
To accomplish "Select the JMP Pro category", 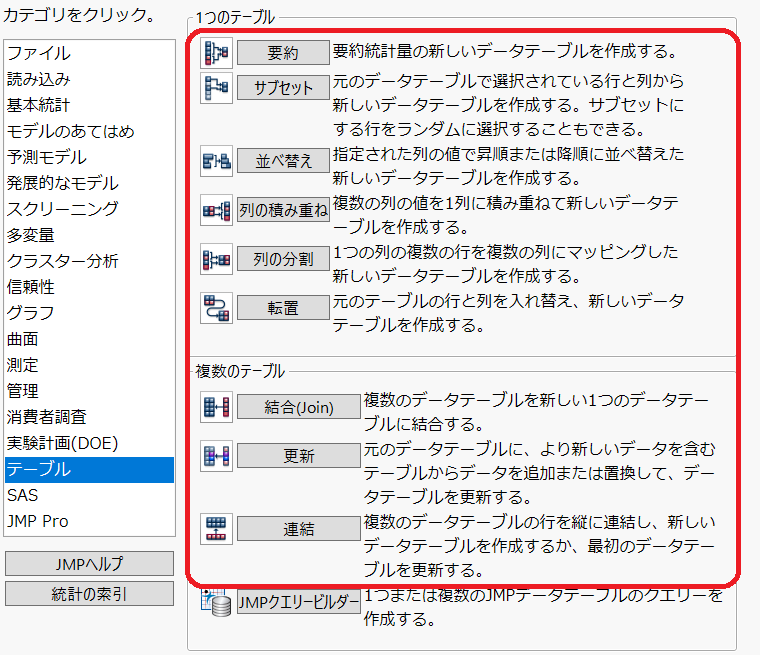I will [89, 522].
